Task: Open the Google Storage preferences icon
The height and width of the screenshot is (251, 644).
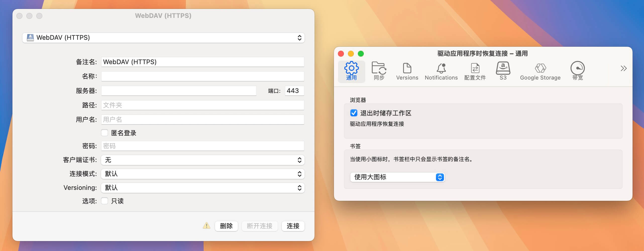Action: [540, 71]
